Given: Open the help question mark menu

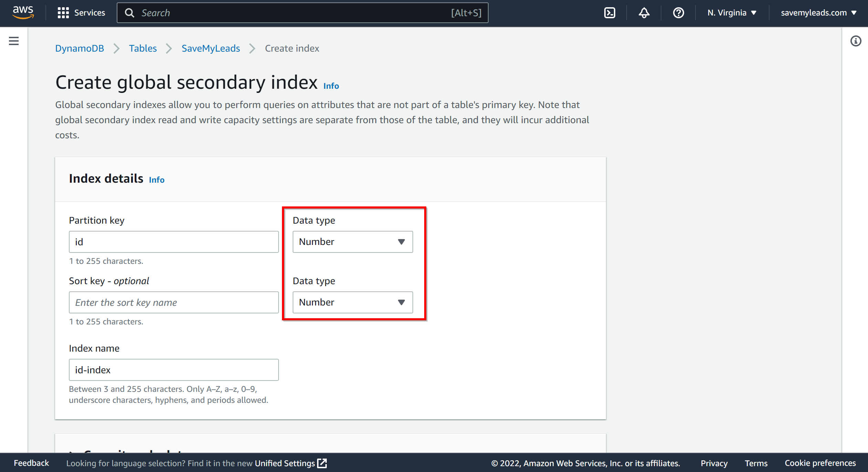Looking at the screenshot, I should click(678, 13).
